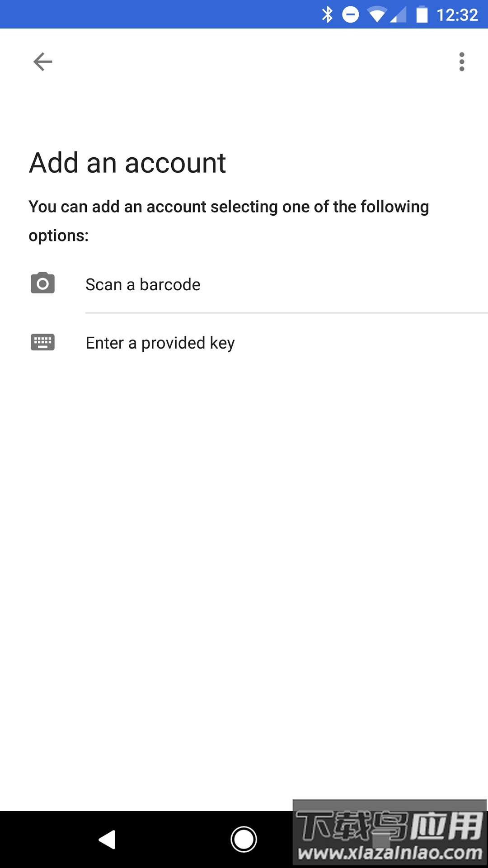Tap the battery status icon
Image resolution: width=488 pixels, height=868 pixels.
click(x=422, y=14)
